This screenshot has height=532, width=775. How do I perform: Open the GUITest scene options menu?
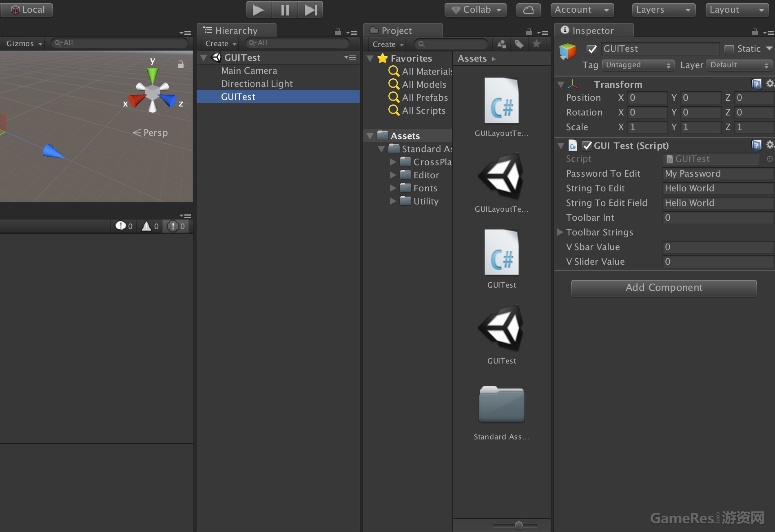[350, 58]
